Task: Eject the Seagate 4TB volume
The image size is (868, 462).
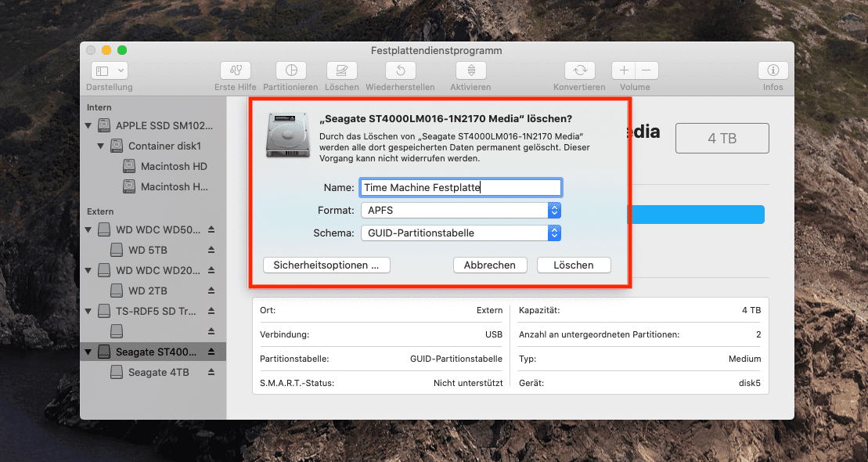Action: [x=211, y=372]
